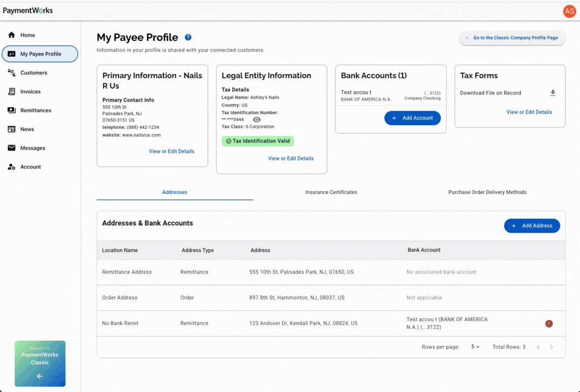This screenshot has height=392, width=580.
Task: Select the Test accou t bank account entry
Action: [390, 96]
